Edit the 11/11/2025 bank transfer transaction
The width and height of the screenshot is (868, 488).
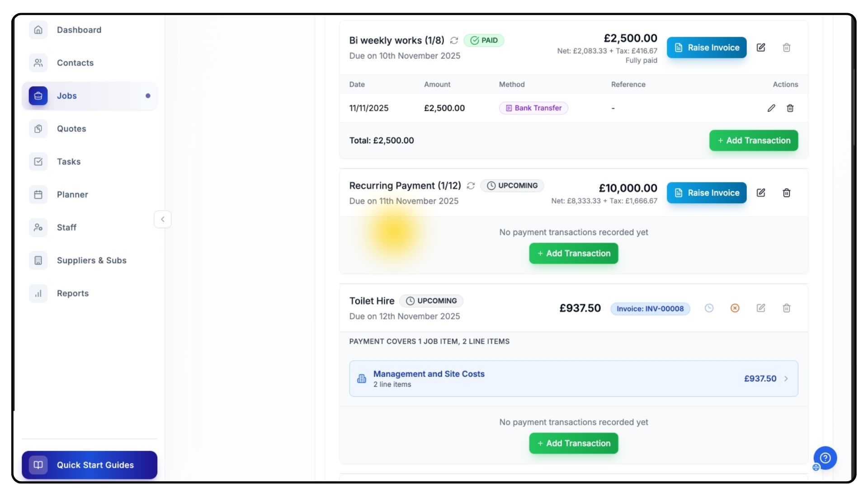coord(771,108)
